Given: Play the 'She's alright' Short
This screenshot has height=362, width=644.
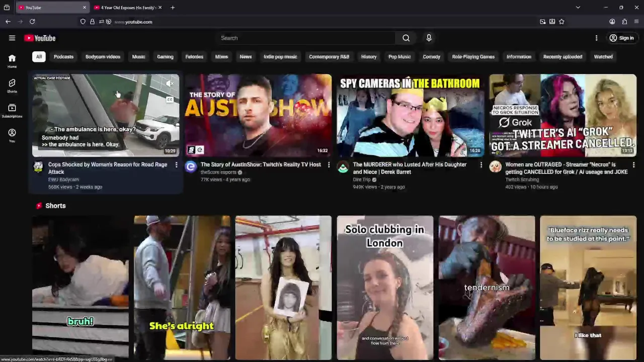Looking at the screenshot, I should pyautogui.click(x=182, y=288).
